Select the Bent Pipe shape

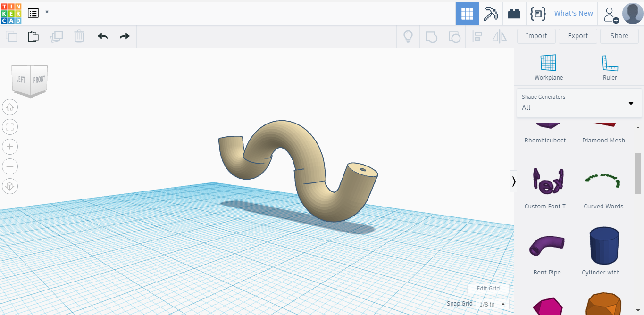[x=548, y=253]
